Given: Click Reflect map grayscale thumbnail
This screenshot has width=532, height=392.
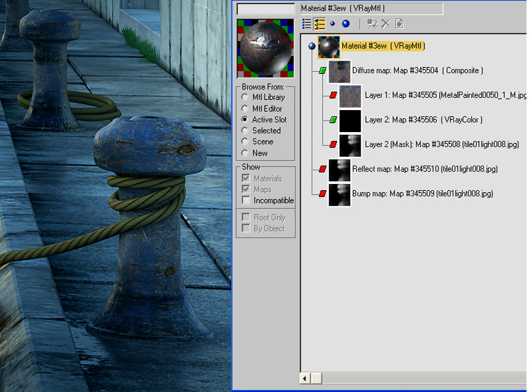Looking at the screenshot, I should tap(339, 170).
